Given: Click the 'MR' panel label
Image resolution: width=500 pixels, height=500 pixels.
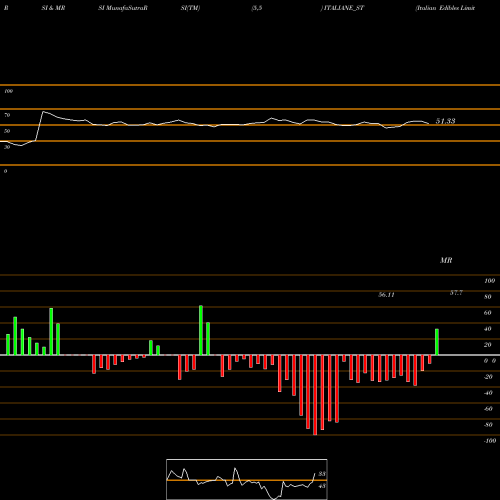Looking at the screenshot, I should pyautogui.click(x=446, y=260).
